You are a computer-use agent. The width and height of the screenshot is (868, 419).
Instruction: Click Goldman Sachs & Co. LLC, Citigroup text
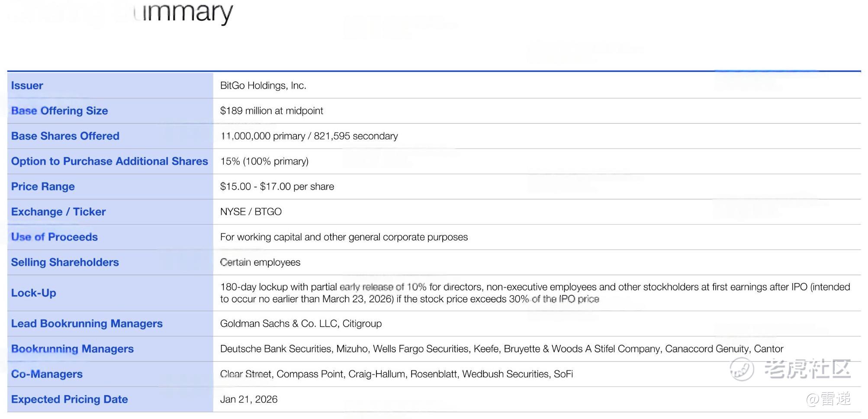pyautogui.click(x=301, y=324)
